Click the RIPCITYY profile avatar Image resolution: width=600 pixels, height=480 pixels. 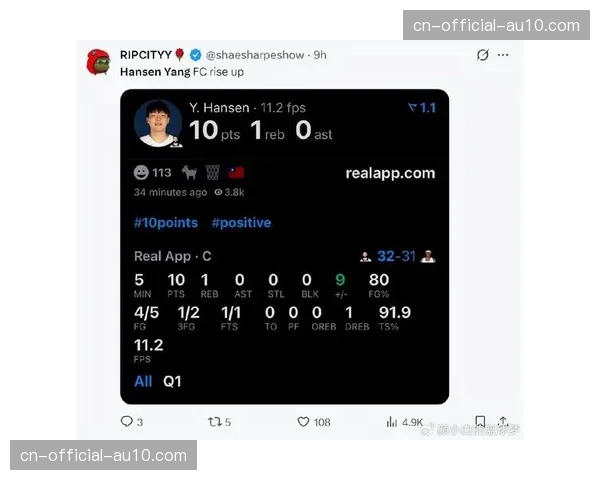point(98,62)
